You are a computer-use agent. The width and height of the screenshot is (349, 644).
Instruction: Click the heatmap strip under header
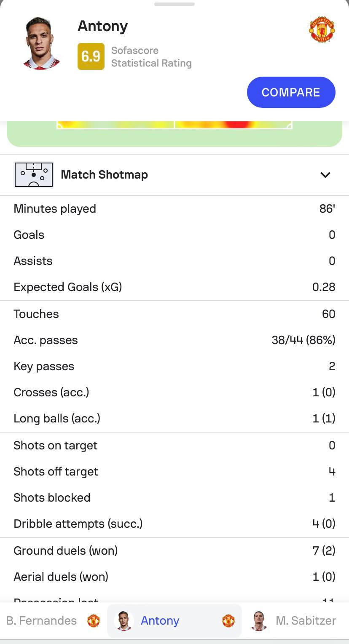tap(174, 134)
